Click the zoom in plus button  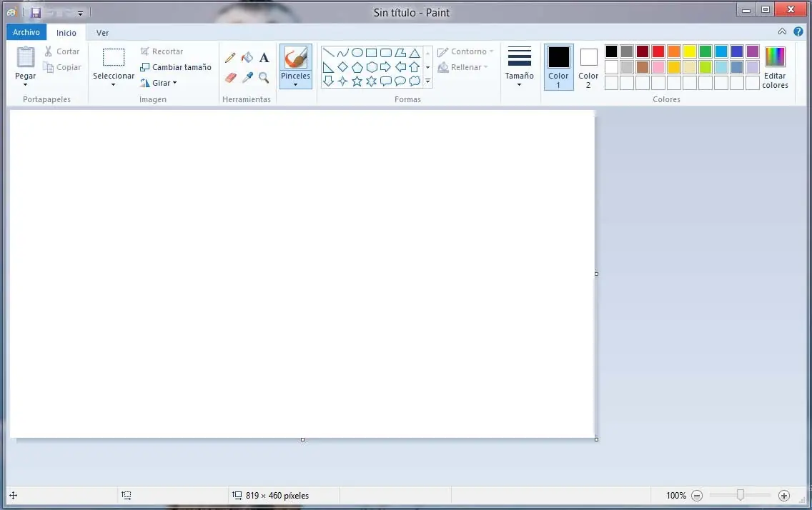coord(784,495)
